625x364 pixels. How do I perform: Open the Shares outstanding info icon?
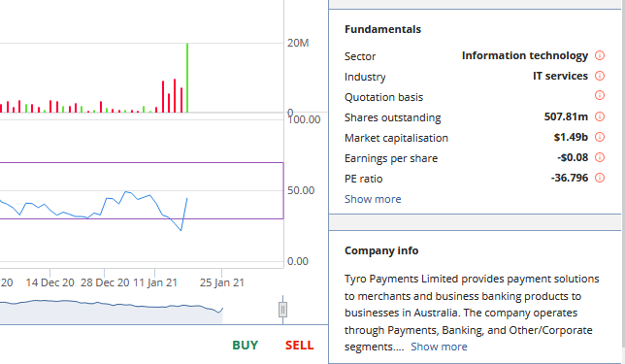coord(600,116)
